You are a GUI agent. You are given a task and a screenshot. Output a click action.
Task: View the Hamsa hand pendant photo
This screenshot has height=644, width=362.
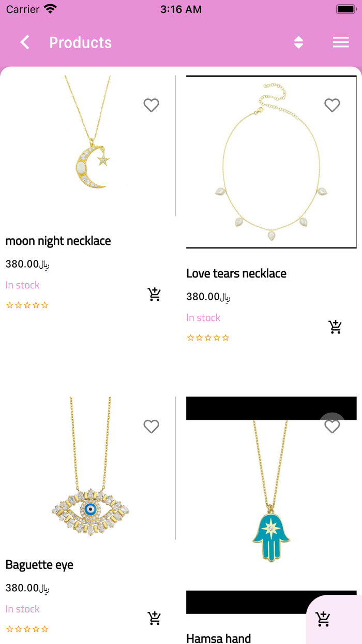271,505
